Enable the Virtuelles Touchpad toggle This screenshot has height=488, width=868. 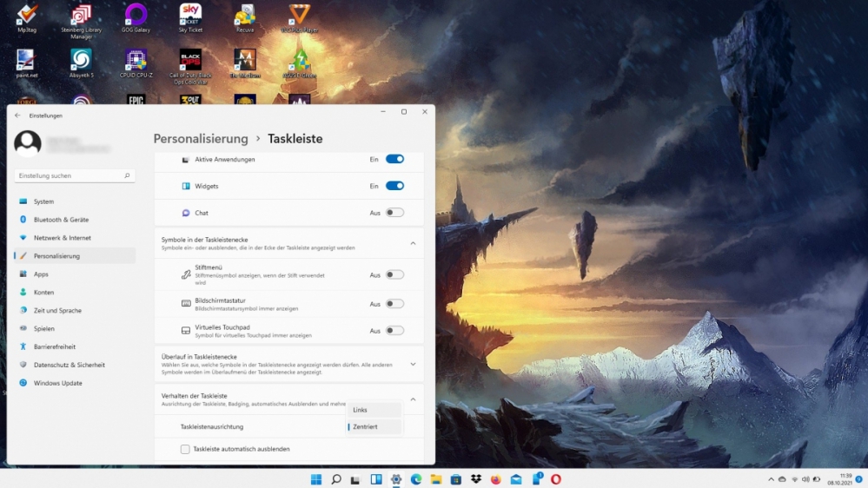pos(394,330)
